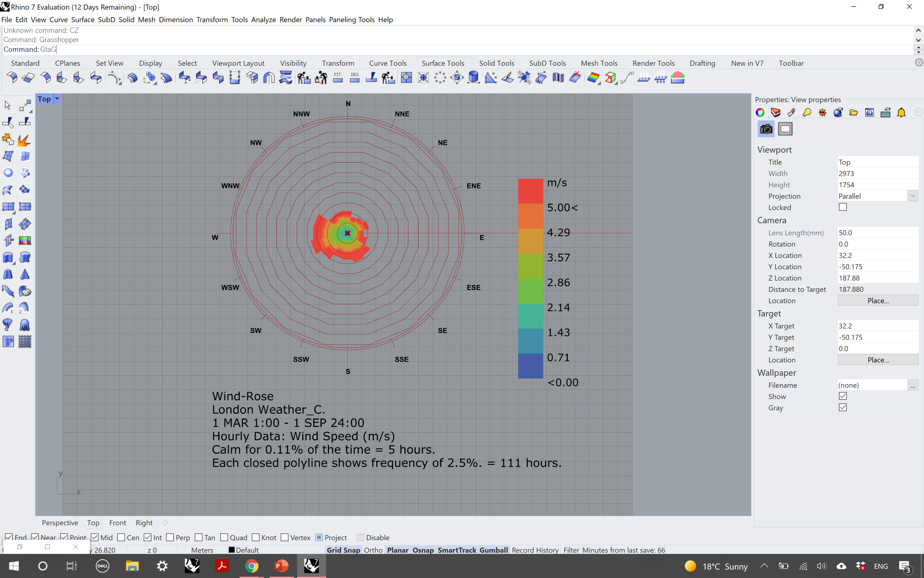This screenshot has height=578, width=924.
Task: Click the red swatch in wind legend
Action: [x=530, y=191]
